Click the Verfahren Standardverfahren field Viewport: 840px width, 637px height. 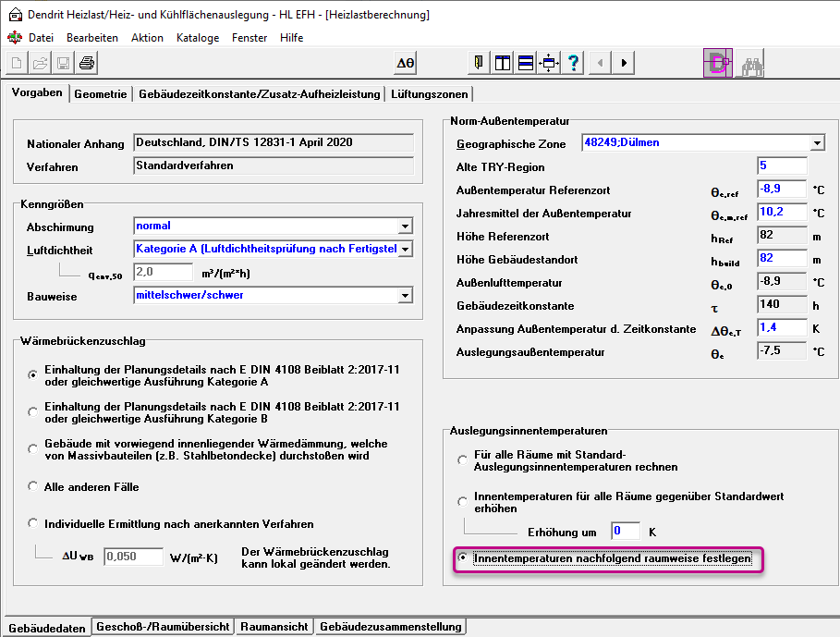[274, 165]
